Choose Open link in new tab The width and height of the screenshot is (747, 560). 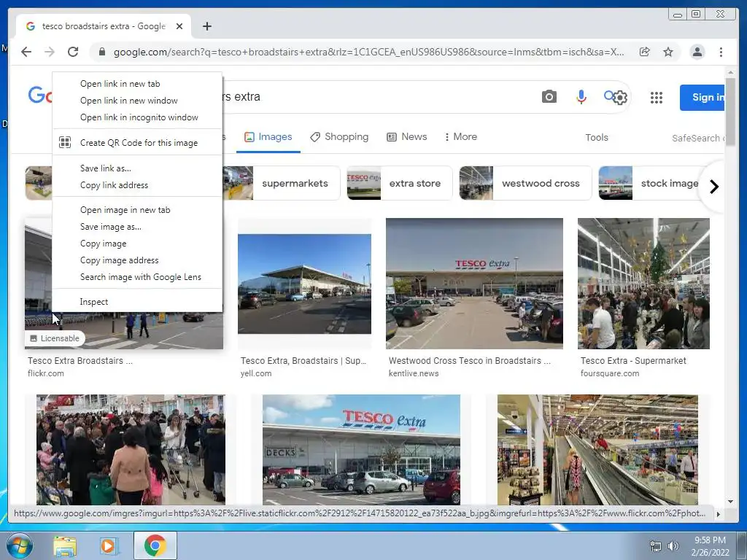point(137,84)
